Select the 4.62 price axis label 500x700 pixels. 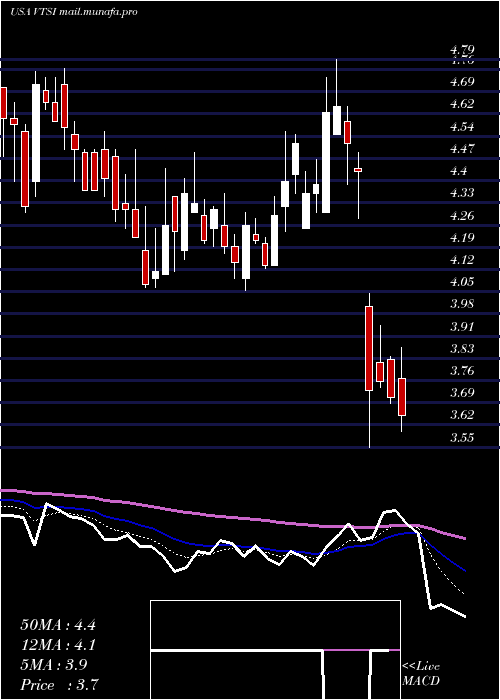(462, 104)
